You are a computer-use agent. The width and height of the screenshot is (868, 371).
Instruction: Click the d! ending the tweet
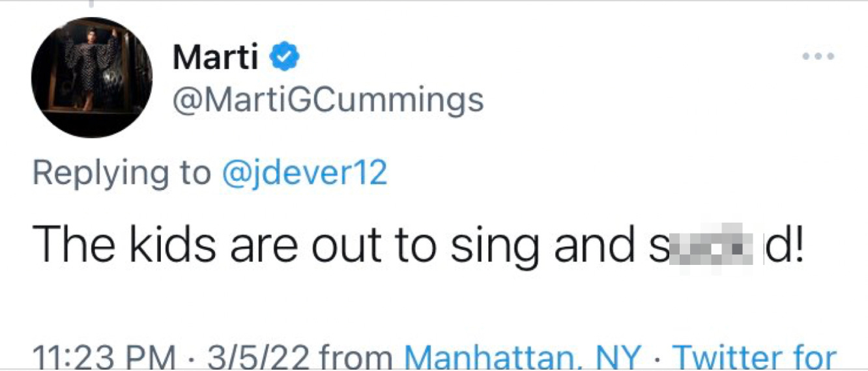coord(785,245)
